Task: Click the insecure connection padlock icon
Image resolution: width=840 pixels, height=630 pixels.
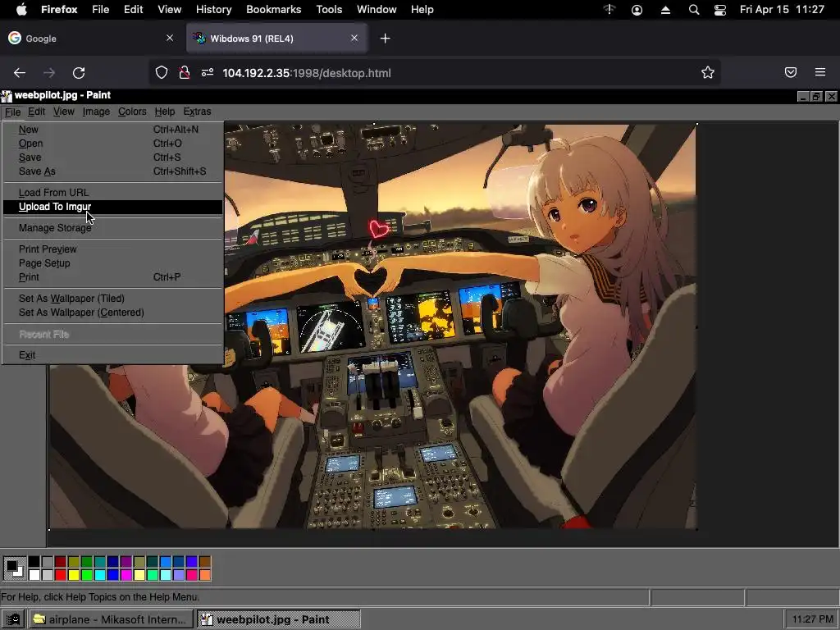Action: [185, 73]
